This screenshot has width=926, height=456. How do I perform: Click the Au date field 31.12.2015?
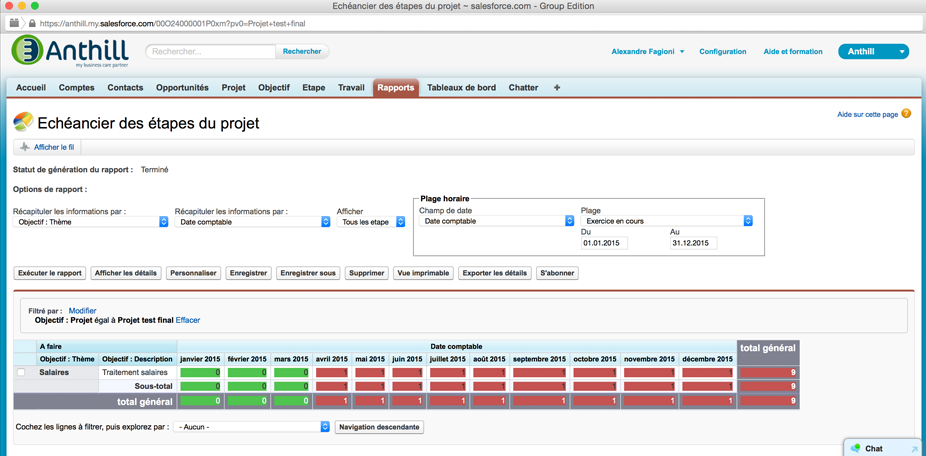tap(693, 243)
